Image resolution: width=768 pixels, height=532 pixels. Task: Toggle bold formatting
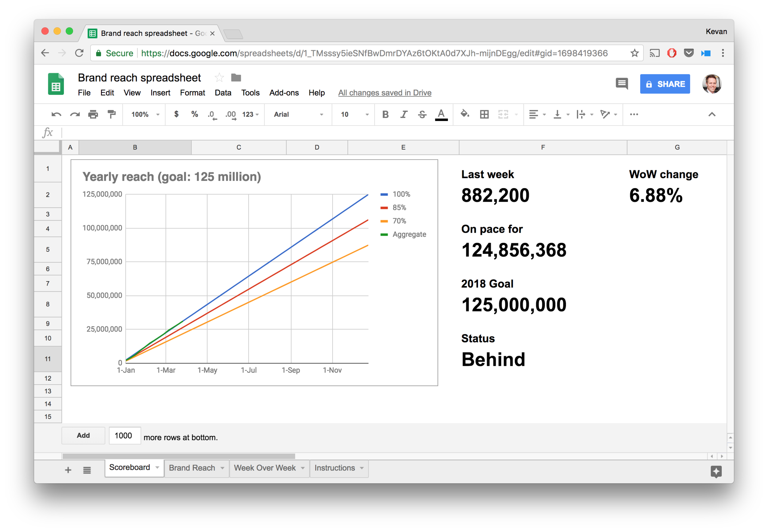[385, 115]
